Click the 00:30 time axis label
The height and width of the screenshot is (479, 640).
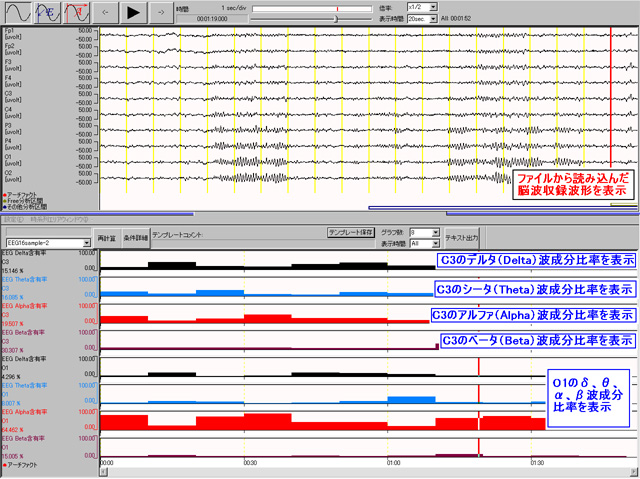tap(250, 463)
